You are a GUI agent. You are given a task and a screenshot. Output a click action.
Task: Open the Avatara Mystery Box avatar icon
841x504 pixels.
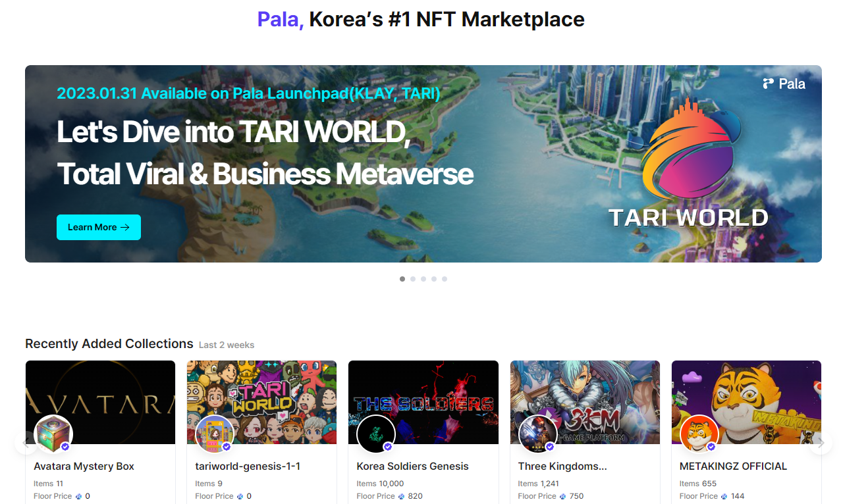click(x=53, y=434)
